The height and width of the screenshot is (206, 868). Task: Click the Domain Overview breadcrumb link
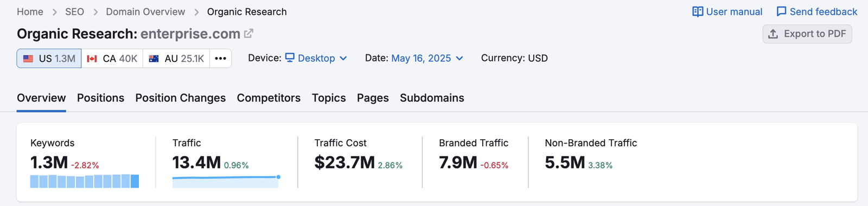coord(145,12)
